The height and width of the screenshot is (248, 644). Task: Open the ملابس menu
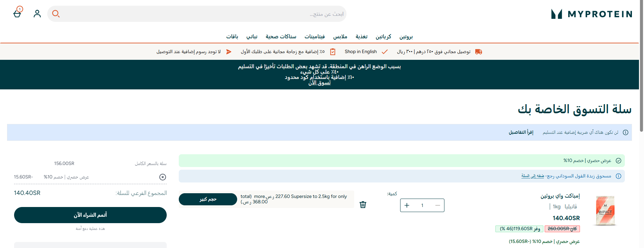pos(340,37)
